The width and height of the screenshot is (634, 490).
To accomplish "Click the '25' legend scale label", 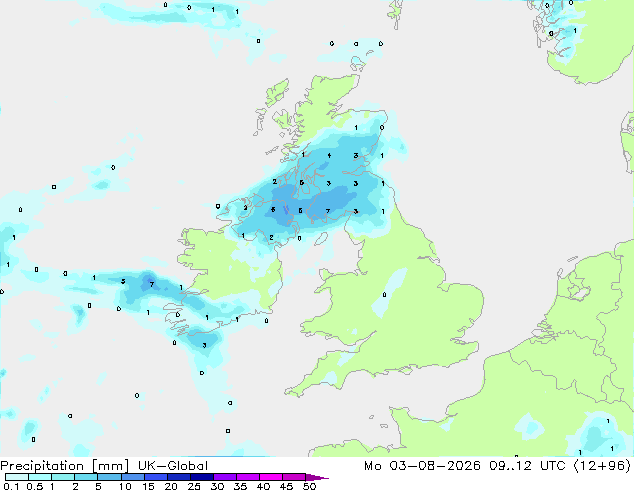I will pyautogui.click(x=194, y=486).
